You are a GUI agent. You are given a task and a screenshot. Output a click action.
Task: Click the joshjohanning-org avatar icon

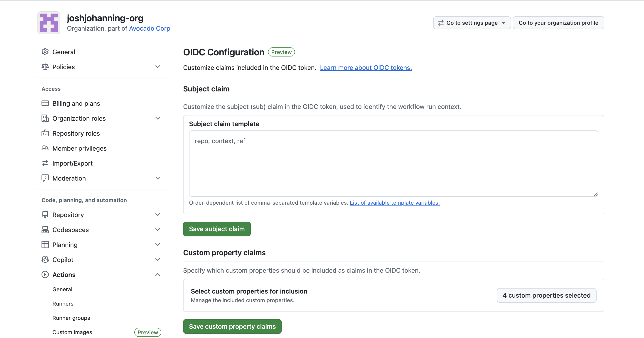[49, 23]
